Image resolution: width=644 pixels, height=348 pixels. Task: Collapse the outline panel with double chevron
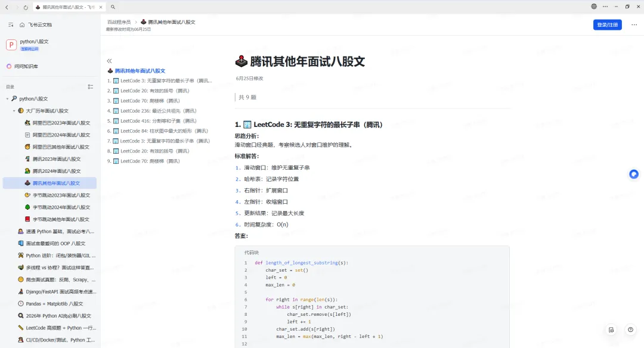click(109, 61)
